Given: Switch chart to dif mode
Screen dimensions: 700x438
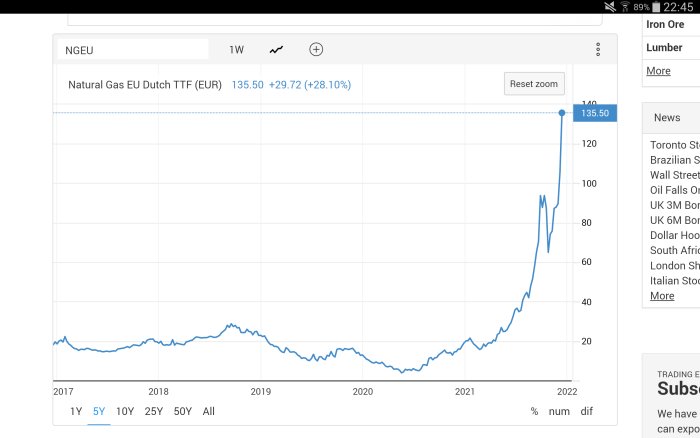Looking at the screenshot, I should [587, 411].
